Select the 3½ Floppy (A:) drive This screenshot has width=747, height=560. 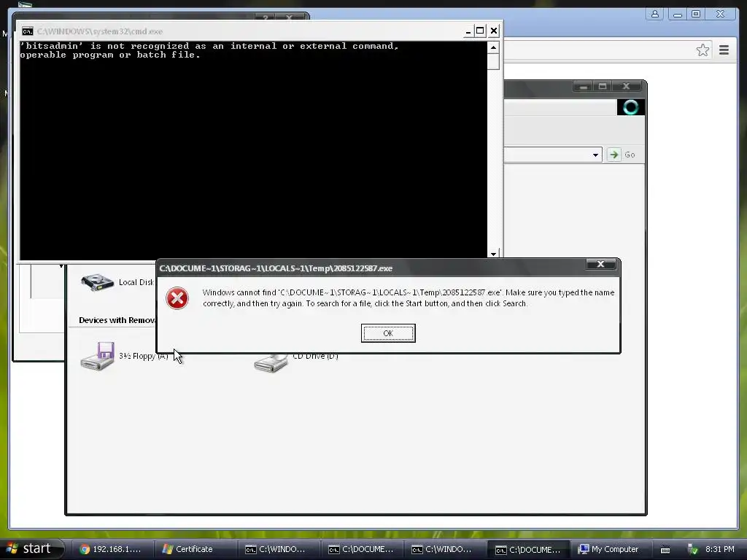tap(124, 356)
